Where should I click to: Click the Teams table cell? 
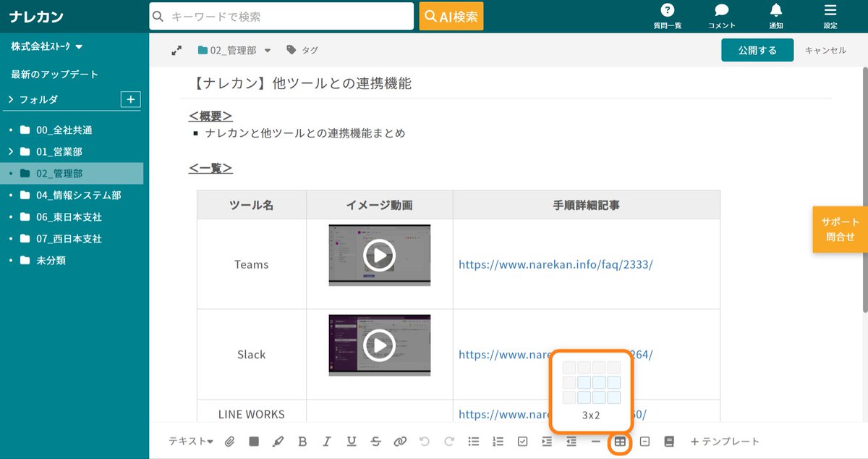click(x=252, y=264)
